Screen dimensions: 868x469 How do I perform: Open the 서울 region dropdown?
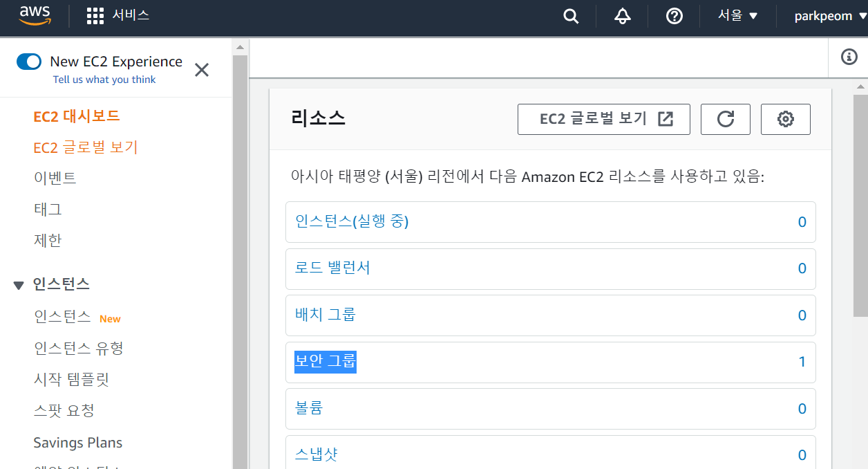tap(738, 16)
